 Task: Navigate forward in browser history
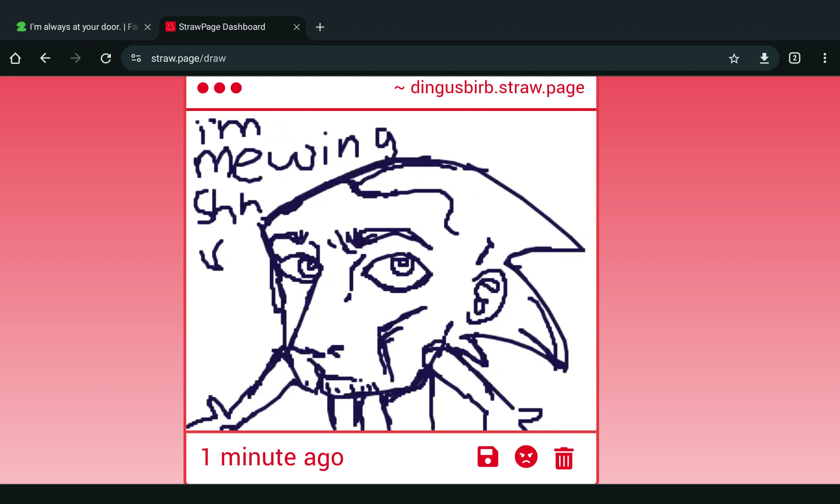pyautogui.click(x=75, y=58)
